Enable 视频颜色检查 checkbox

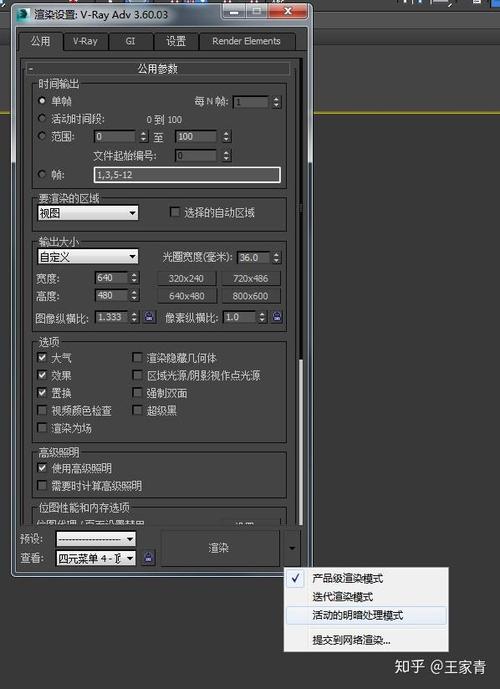pos(42,410)
